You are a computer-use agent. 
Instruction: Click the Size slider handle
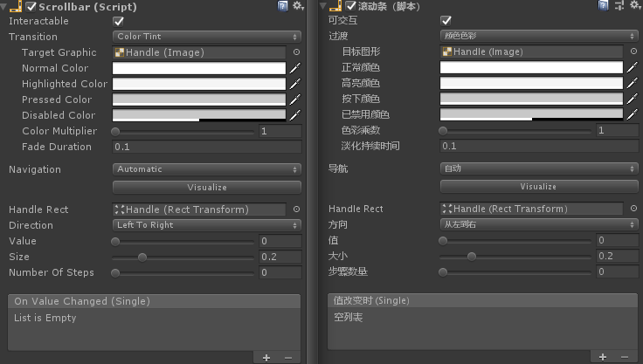[x=142, y=258]
